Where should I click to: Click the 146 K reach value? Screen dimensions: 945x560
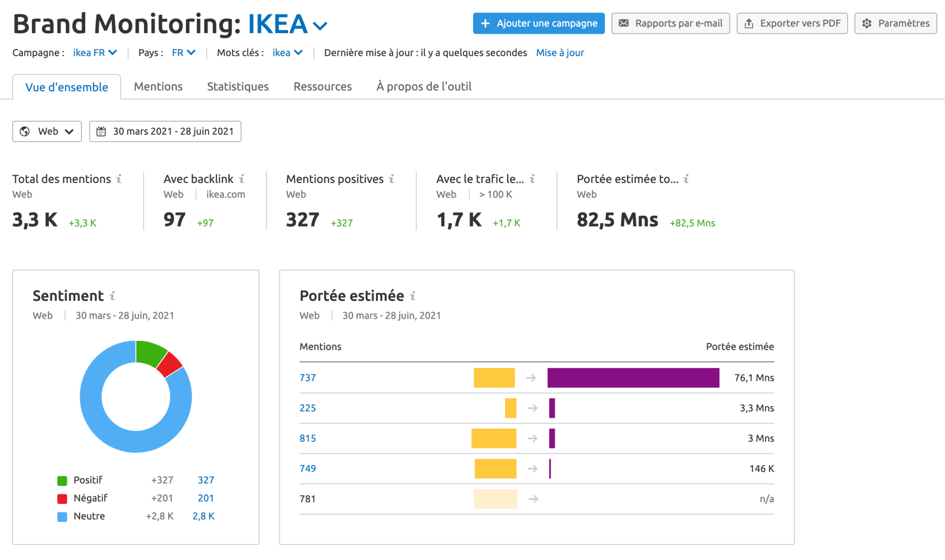[x=762, y=468]
